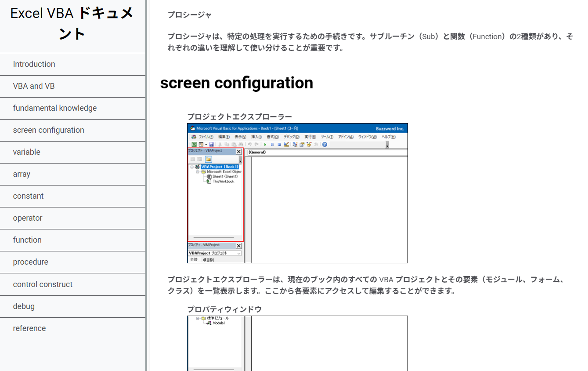Select the 全体 tab in the properties window

click(193, 259)
